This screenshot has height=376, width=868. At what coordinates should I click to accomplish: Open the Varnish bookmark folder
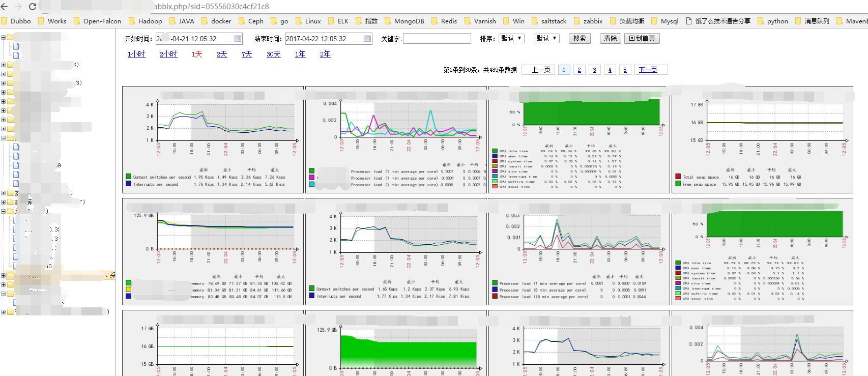(x=480, y=21)
